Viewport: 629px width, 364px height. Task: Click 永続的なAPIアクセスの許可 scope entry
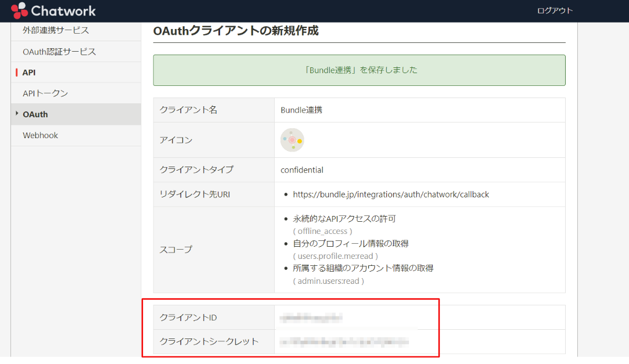coord(344,219)
